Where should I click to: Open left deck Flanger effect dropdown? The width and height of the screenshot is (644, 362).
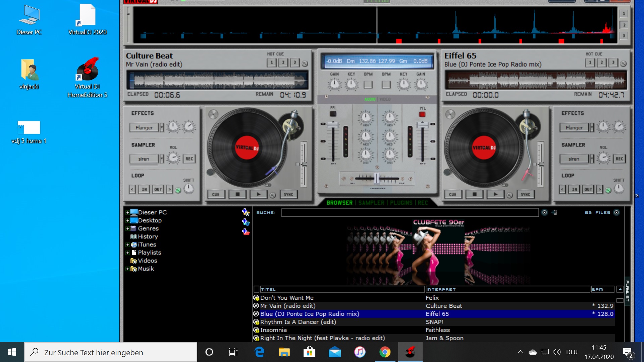click(x=162, y=128)
